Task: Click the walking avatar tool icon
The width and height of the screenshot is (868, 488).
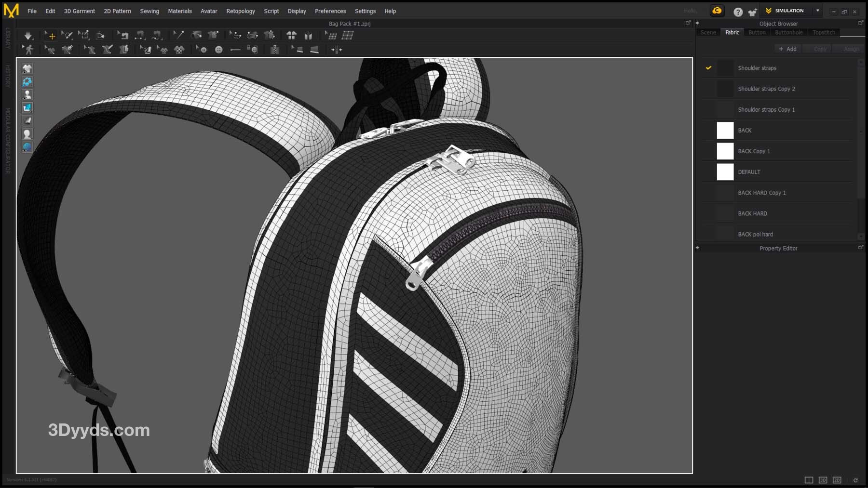Action: (28, 50)
